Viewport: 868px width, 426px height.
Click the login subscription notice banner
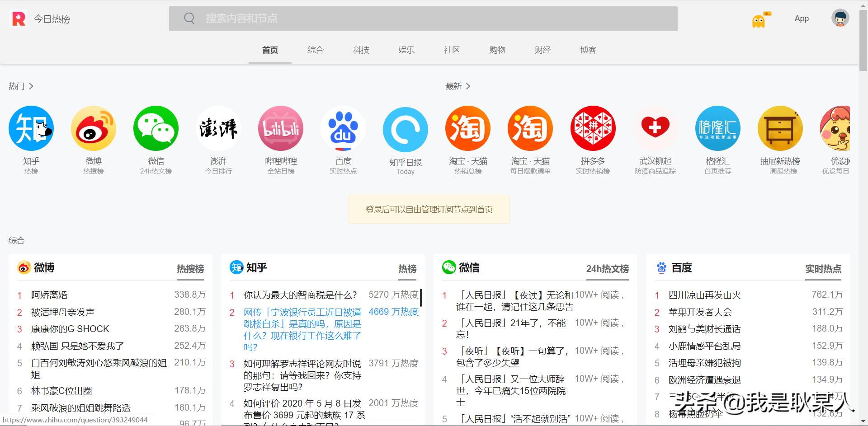tap(429, 209)
